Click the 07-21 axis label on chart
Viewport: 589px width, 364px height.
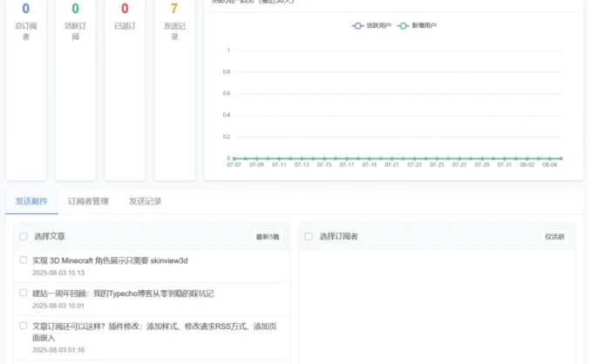pos(392,165)
